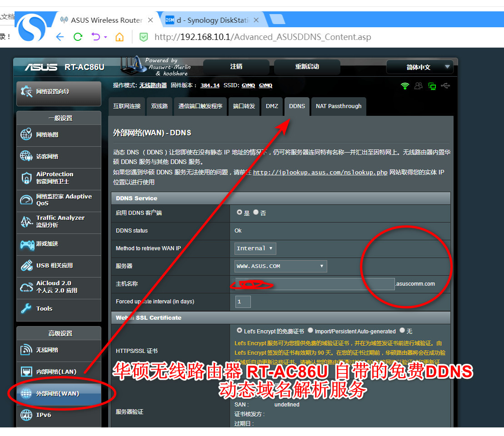Open the 服务器 WWW.ASUS.COM dropdown
Viewport: 504px width, 436px height.
click(280, 266)
